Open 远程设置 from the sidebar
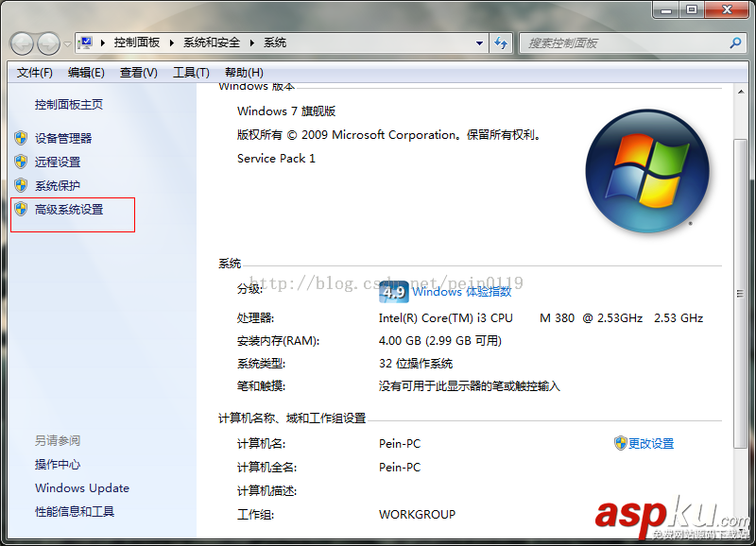The height and width of the screenshot is (546, 756). pyautogui.click(x=58, y=162)
